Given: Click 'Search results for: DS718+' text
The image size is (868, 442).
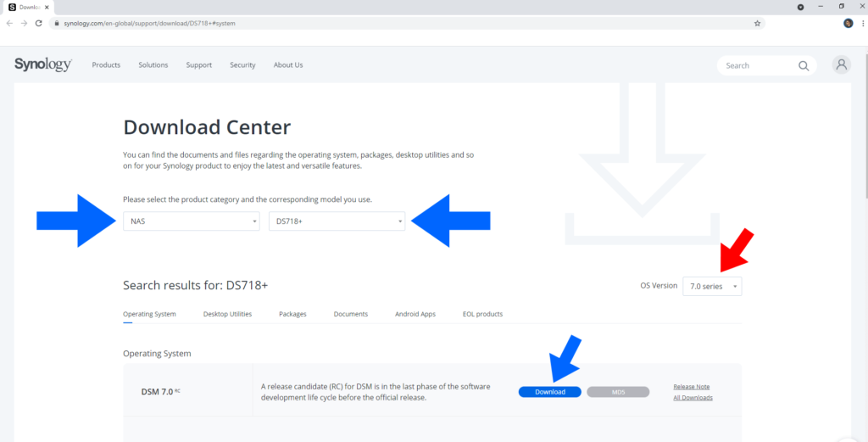Looking at the screenshot, I should point(196,285).
